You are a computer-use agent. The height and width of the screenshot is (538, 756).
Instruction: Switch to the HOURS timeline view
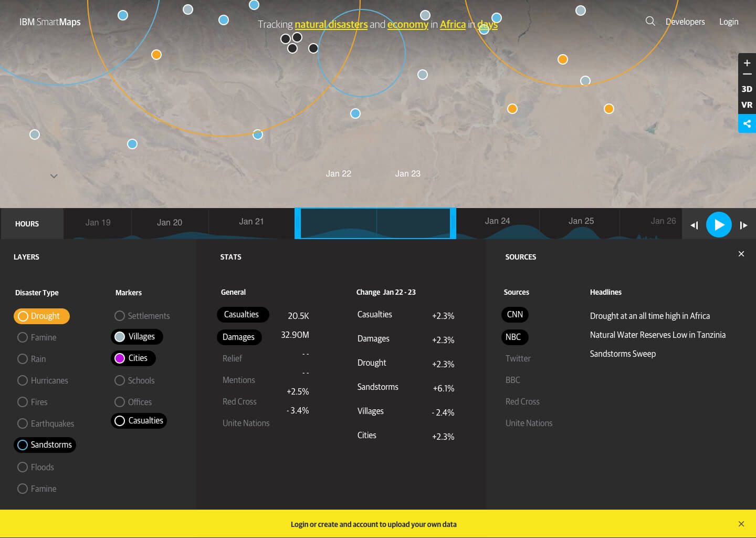coord(27,223)
